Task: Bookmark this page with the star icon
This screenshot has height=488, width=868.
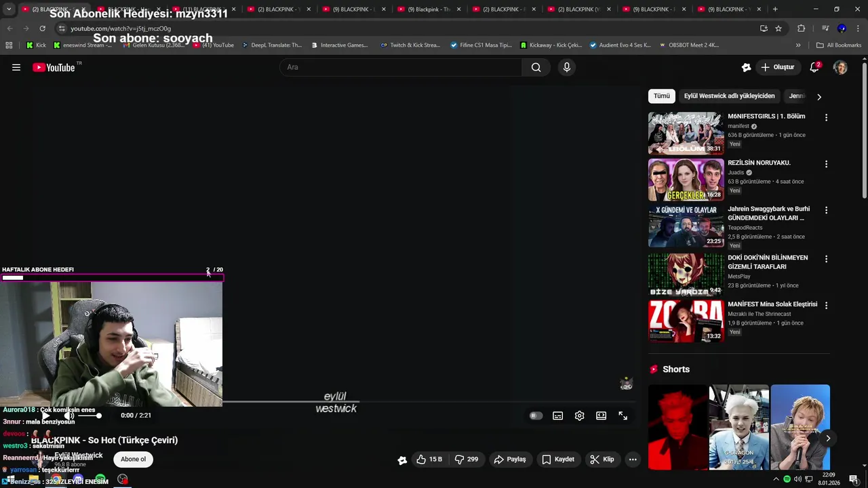Action: tap(778, 28)
